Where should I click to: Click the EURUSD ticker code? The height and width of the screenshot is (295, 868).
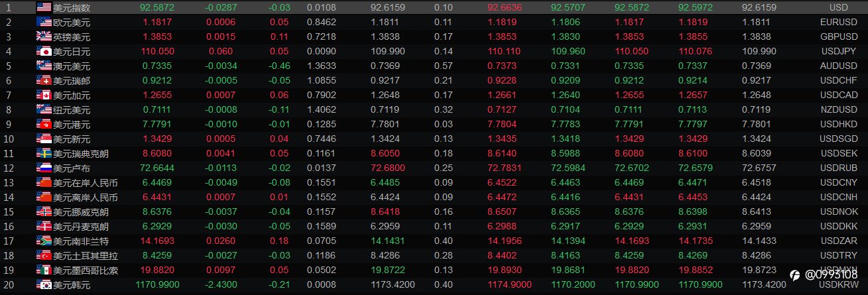838,23
